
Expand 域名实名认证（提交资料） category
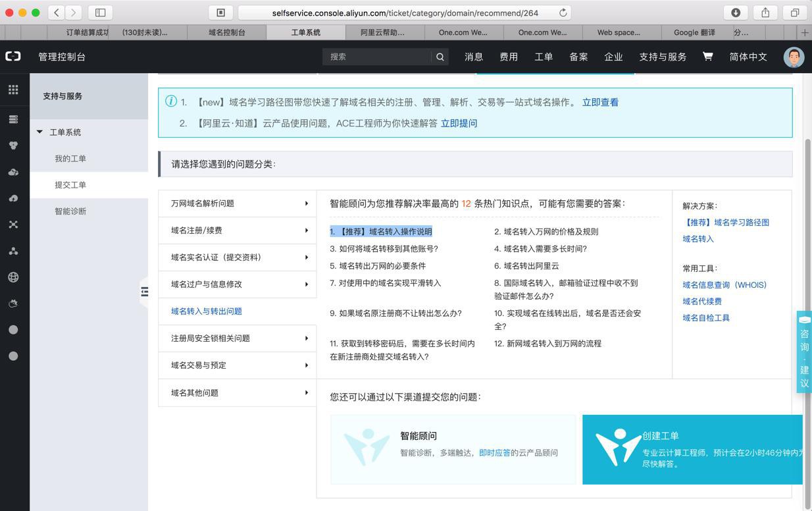tap(237, 257)
